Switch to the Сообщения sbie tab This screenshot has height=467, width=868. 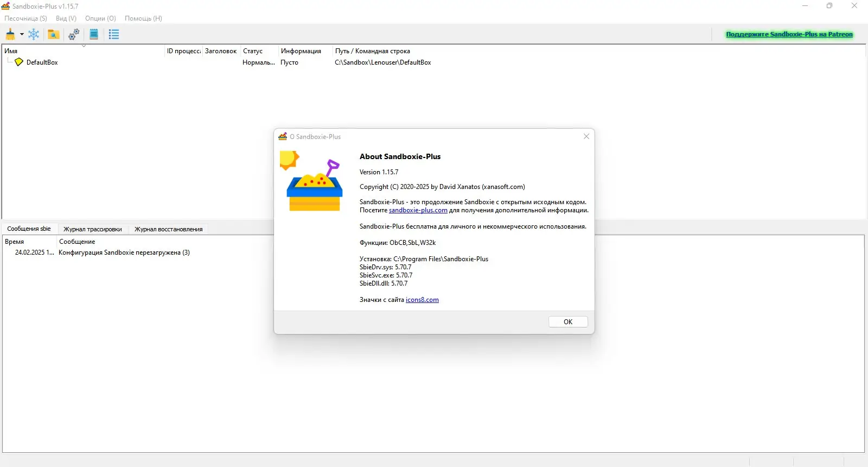click(x=29, y=229)
